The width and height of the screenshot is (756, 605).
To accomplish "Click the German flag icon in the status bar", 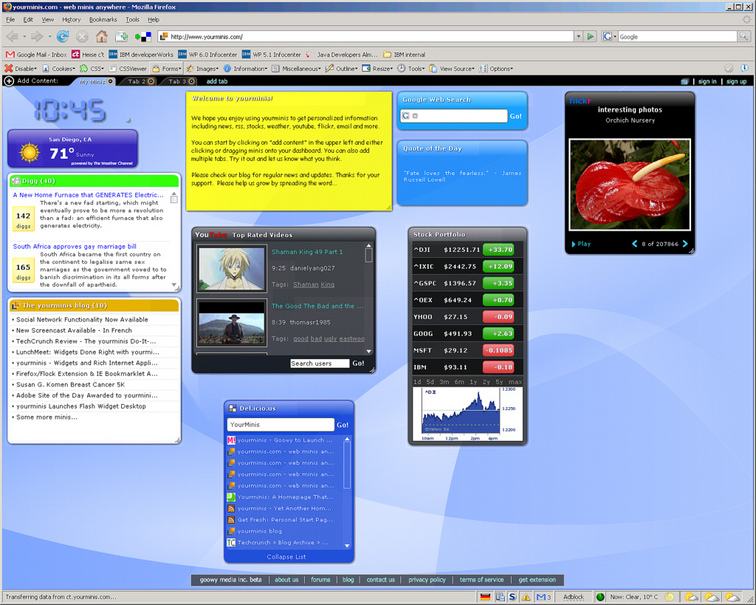I will [x=485, y=597].
